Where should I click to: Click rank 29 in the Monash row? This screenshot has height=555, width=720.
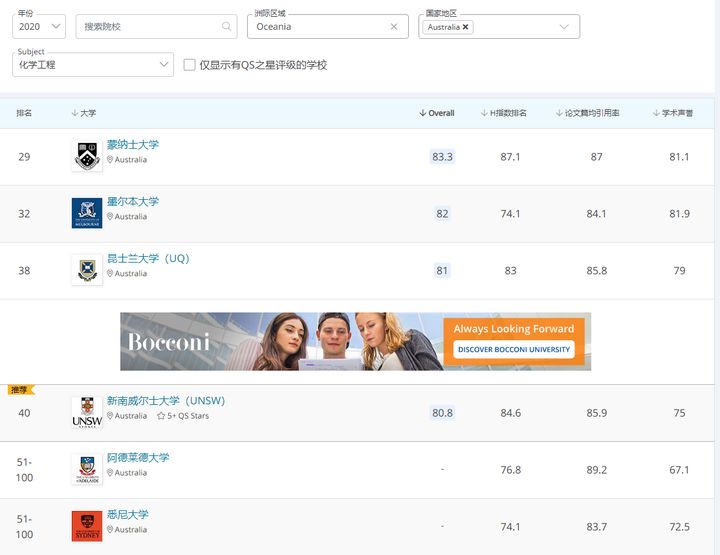[24, 157]
